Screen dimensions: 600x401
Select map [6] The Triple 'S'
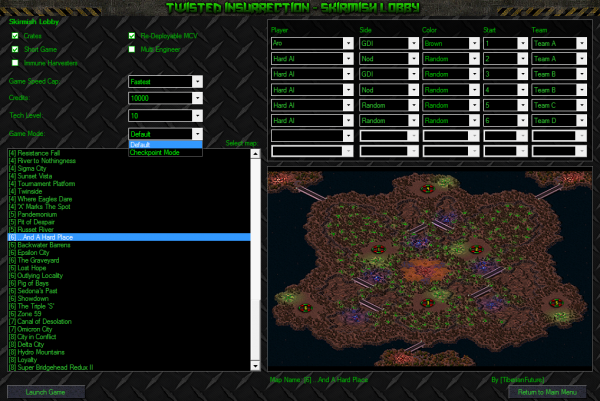pyautogui.click(x=129, y=306)
